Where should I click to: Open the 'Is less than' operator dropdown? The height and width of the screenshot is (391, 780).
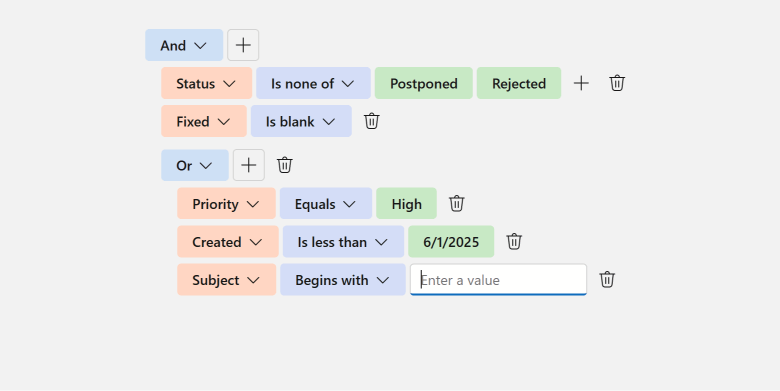pyautogui.click(x=343, y=242)
